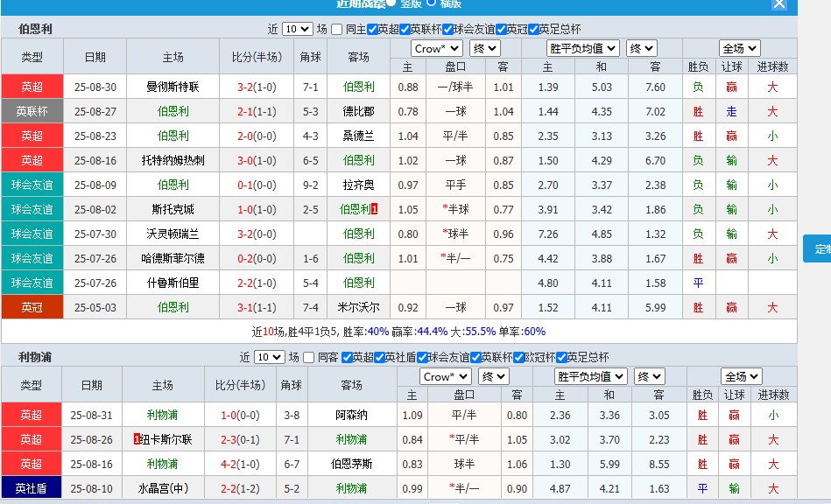Expand the 全场 dropdown in the 伯恩利 table
Screen dimensions: 831x504
[x=739, y=48]
